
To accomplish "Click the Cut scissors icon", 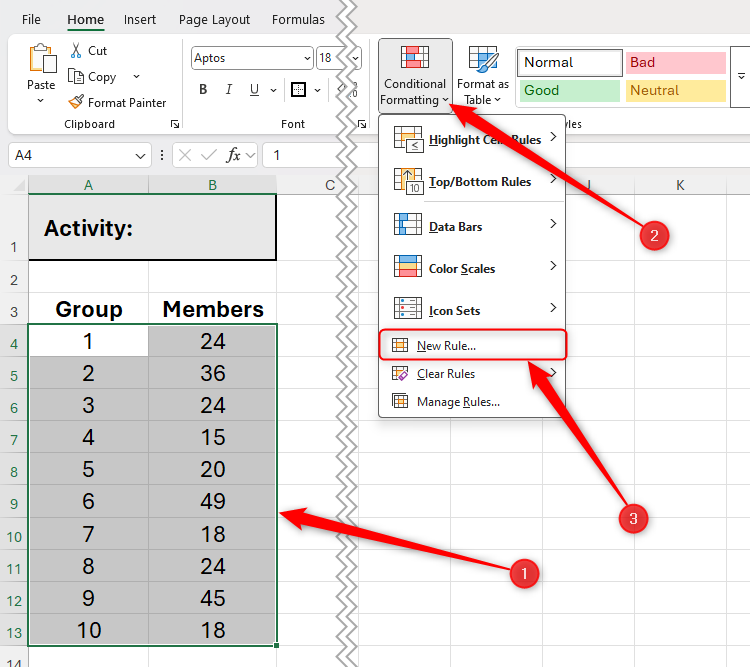I will pos(77,51).
